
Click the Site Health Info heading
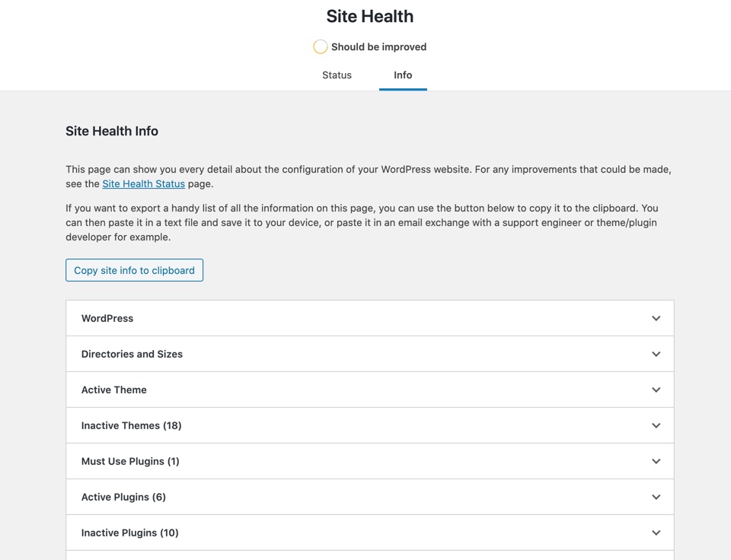tap(112, 131)
